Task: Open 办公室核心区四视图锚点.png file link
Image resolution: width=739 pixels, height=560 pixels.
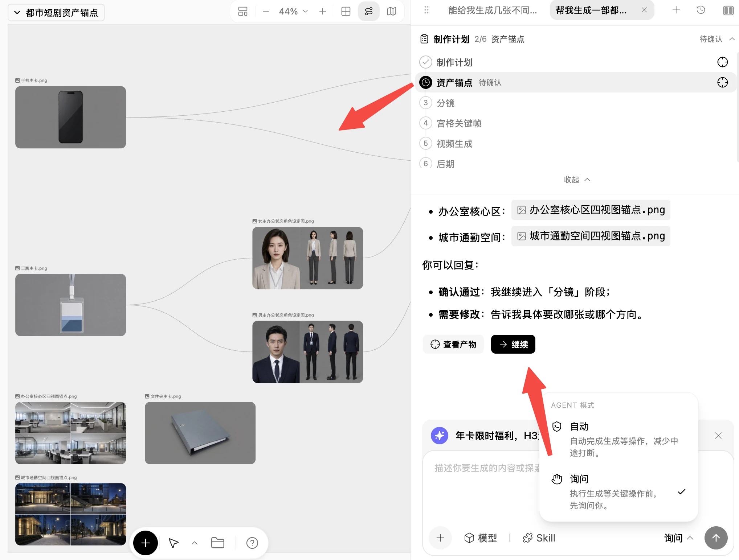Action: click(591, 210)
